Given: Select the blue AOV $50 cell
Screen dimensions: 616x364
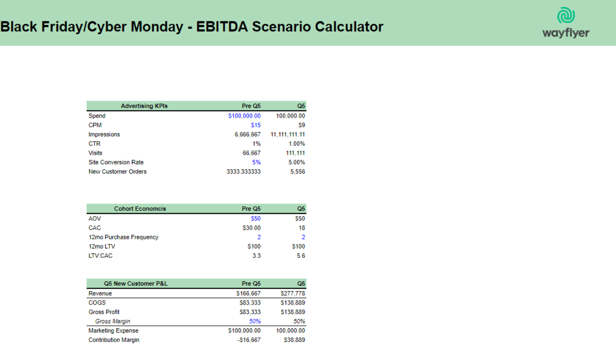Looking at the screenshot, I should point(256,218).
